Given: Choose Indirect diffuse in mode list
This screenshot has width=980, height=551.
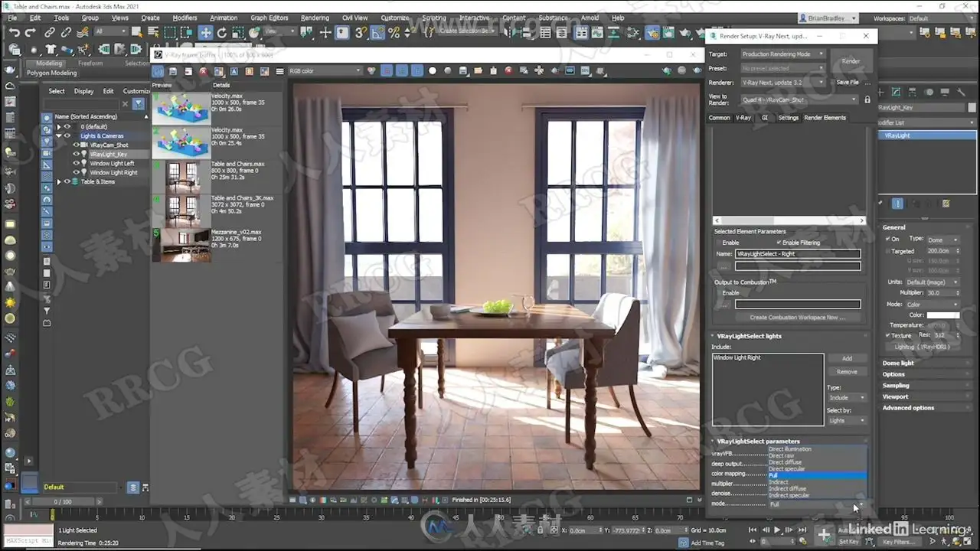Looking at the screenshot, I should click(787, 489).
